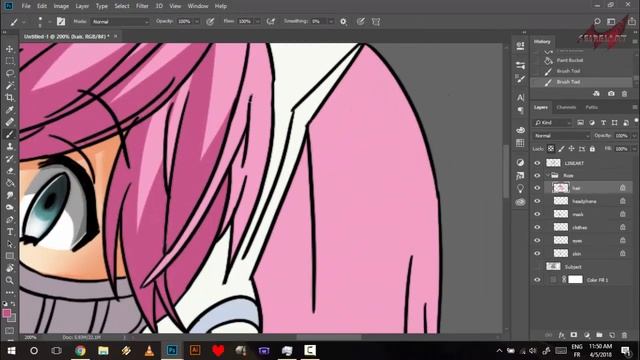Hide the headphone layer
The height and width of the screenshot is (360, 640).
[x=537, y=201]
